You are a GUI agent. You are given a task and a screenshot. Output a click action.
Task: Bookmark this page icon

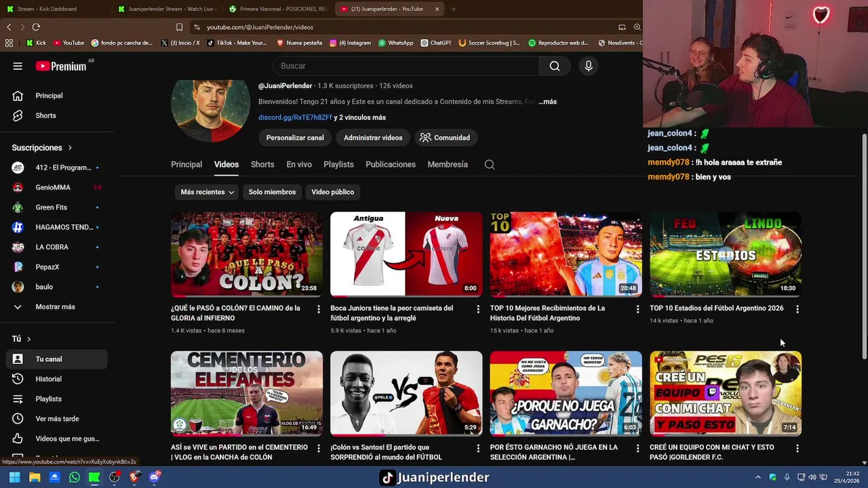click(x=179, y=27)
